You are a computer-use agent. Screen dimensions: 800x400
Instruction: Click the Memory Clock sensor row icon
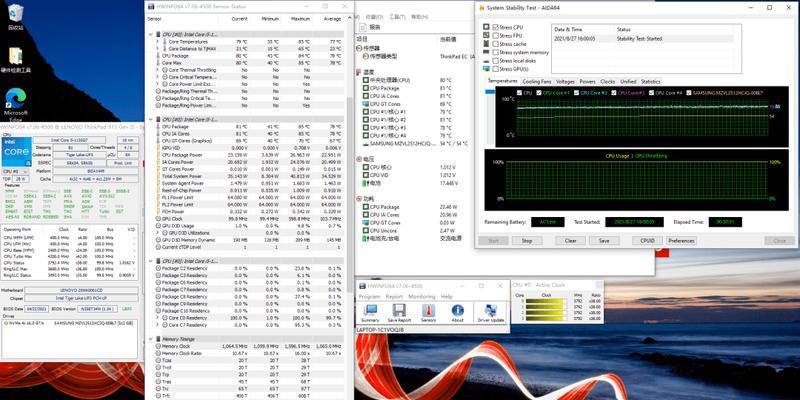159,346
